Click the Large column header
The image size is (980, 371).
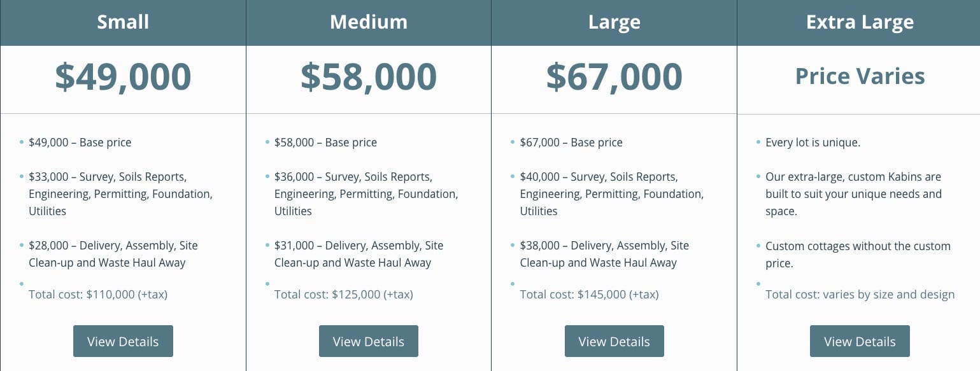click(x=614, y=22)
